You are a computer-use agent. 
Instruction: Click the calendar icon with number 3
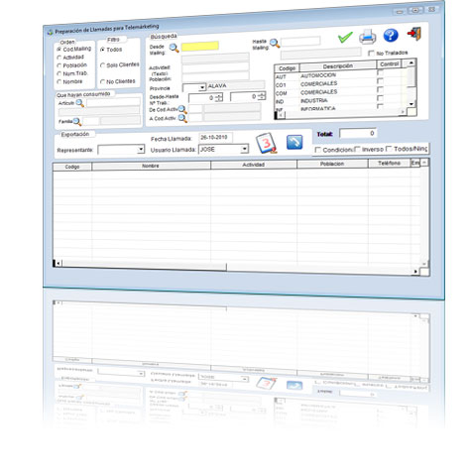[267, 144]
